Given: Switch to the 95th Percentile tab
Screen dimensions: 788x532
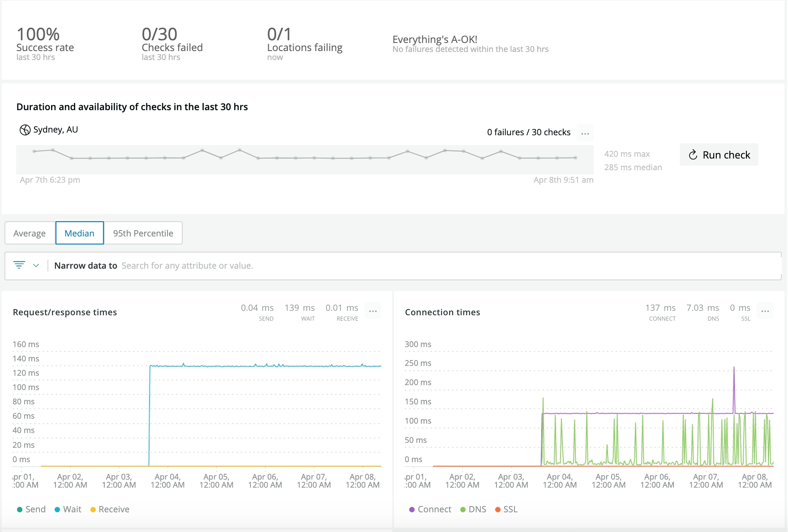Looking at the screenshot, I should point(142,233).
